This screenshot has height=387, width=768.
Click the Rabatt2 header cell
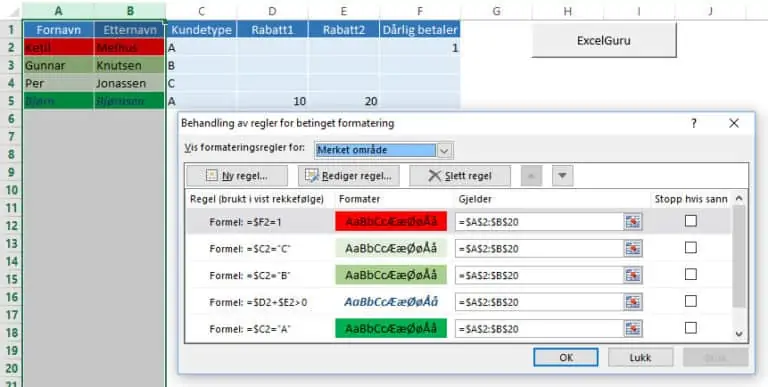[344, 30]
